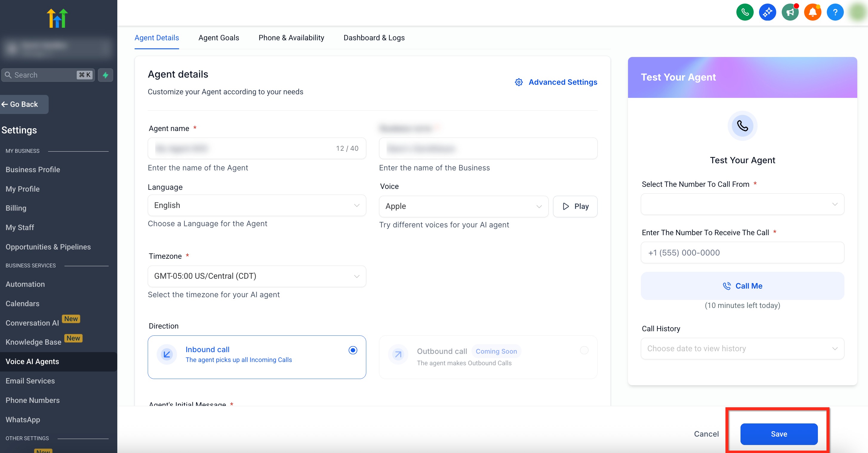Click the lightning bolt quick actions icon
The image size is (868, 453).
[105, 75]
